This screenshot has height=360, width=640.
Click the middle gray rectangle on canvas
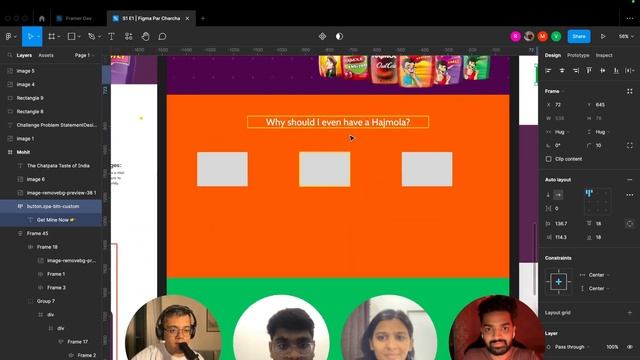[324, 169]
